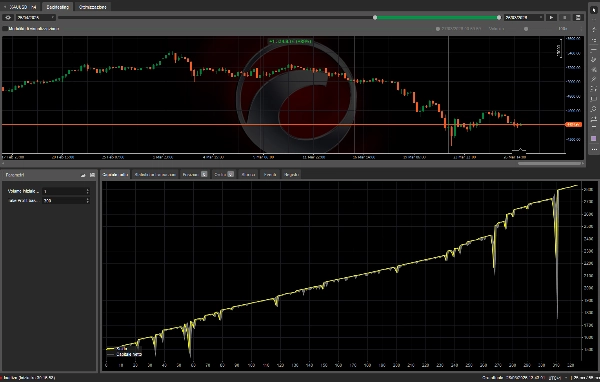Open the Posizioni tab with counter
The height and width of the screenshot is (382, 600).
(194, 175)
